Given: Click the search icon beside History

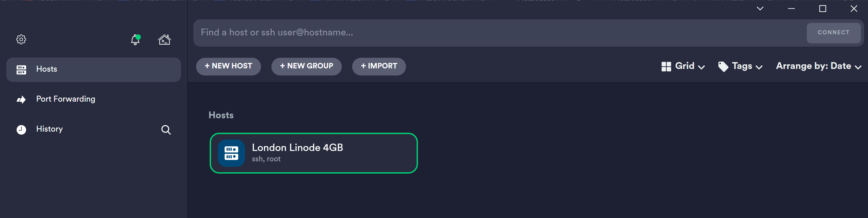Looking at the screenshot, I should pos(166,130).
